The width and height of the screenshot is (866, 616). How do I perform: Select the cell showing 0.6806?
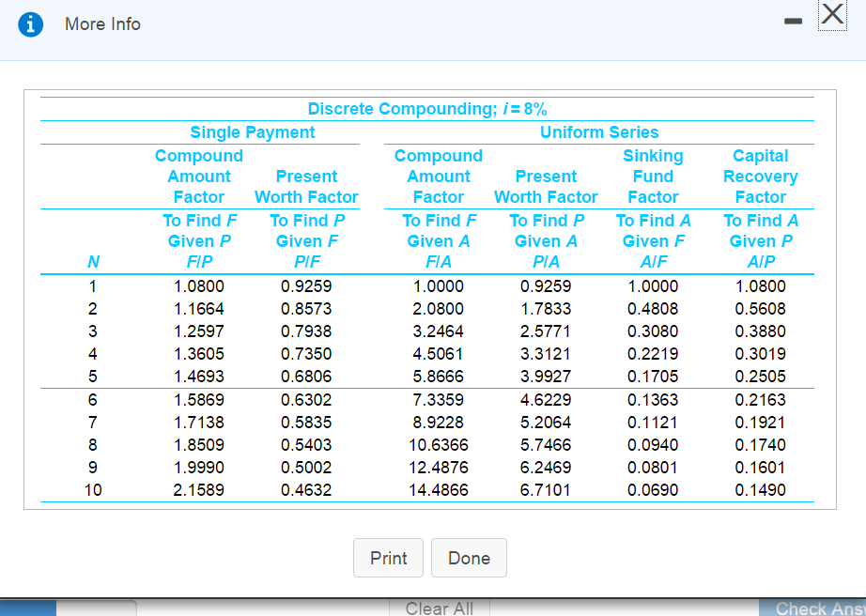306,377
